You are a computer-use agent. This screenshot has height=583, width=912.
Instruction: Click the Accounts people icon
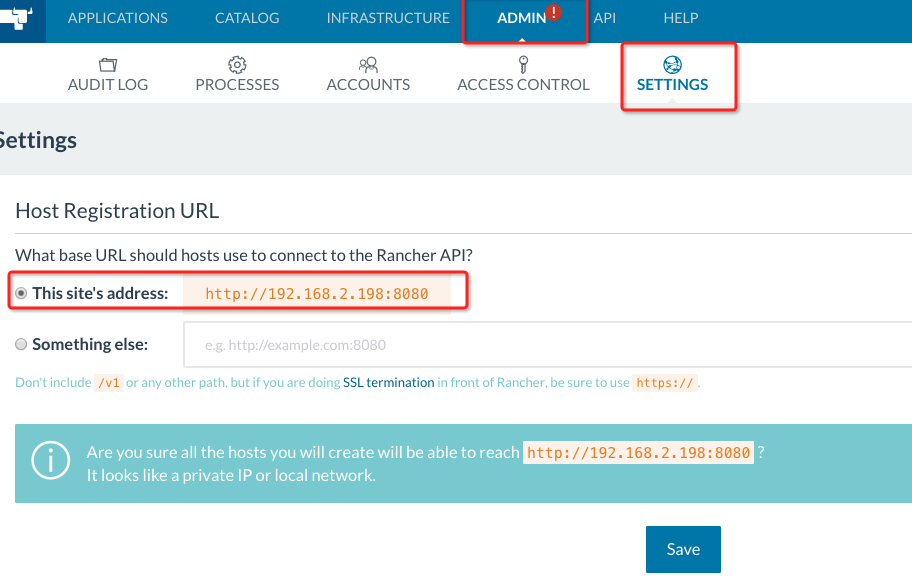368,65
